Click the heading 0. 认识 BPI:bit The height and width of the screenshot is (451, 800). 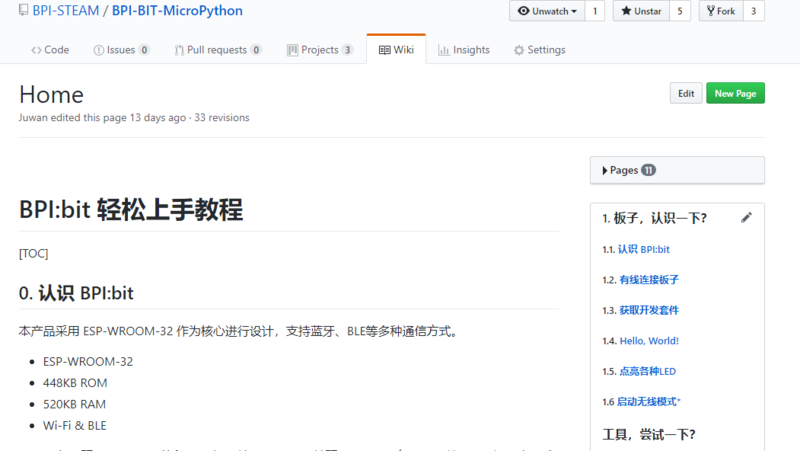[76, 293]
